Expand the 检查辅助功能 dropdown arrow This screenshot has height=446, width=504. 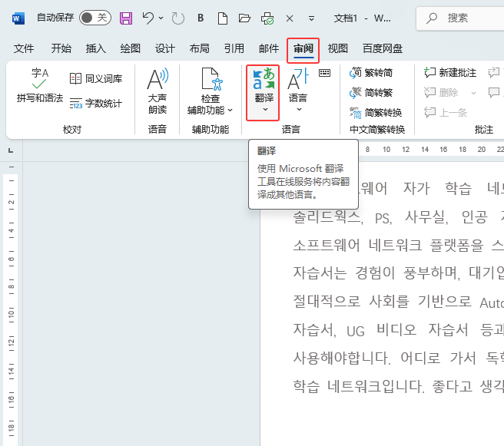pos(230,110)
